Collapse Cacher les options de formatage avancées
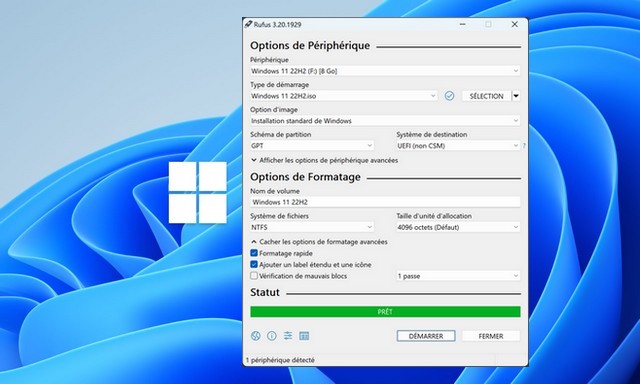This screenshot has width=640, height=384. click(x=319, y=242)
